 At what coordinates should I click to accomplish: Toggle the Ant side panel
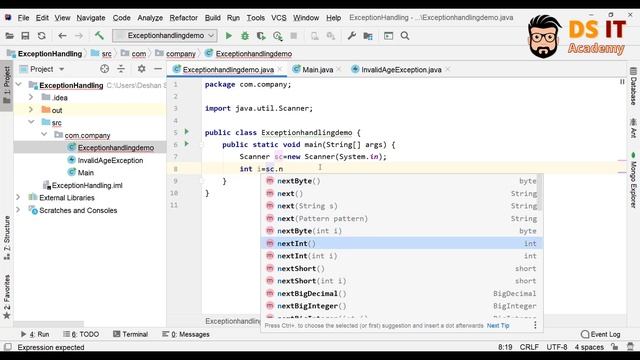pyautogui.click(x=633, y=128)
